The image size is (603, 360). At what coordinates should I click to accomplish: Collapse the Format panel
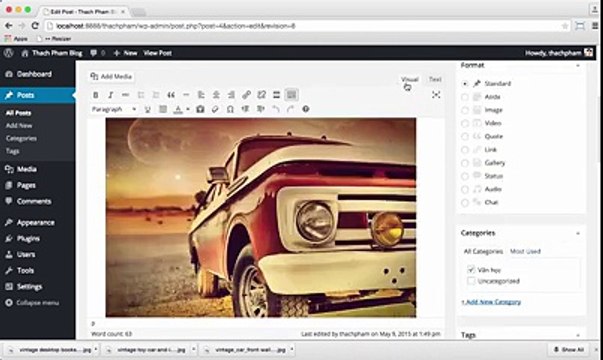(578, 66)
